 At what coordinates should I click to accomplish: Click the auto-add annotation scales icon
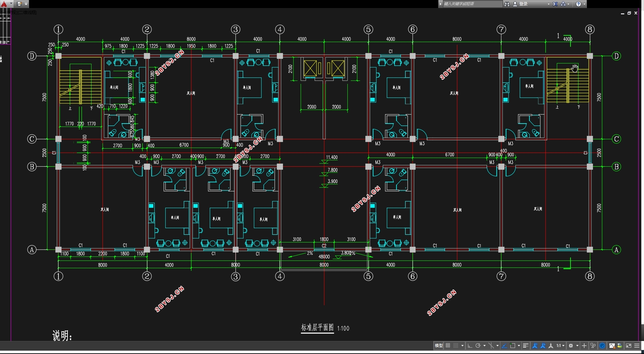(x=543, y=346)
